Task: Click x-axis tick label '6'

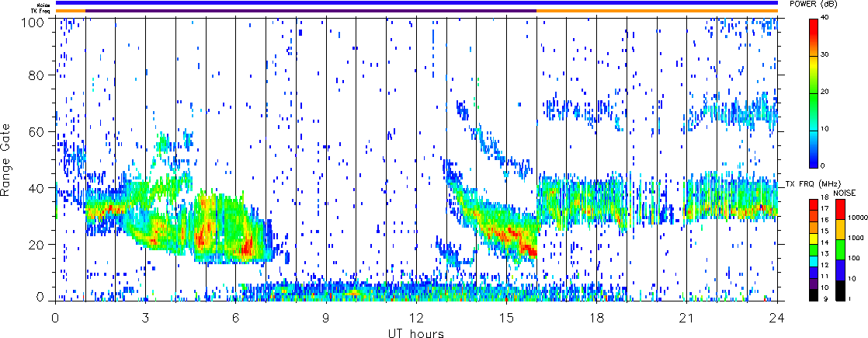Action: 236,317
